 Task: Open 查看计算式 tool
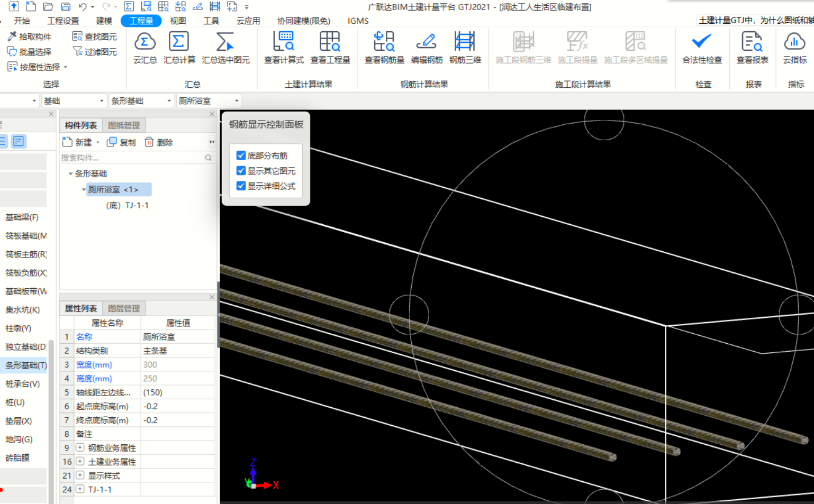click(284, 48)
